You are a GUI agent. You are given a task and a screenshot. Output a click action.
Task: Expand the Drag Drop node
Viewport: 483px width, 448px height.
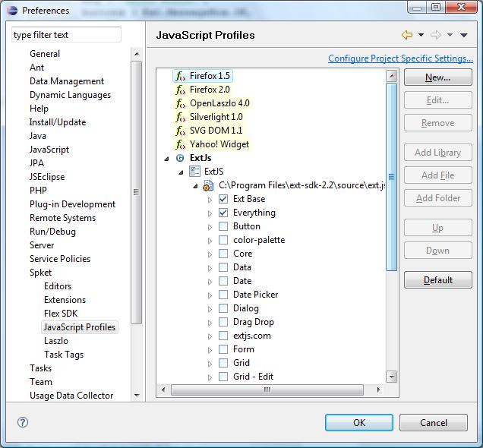point(210,323)
